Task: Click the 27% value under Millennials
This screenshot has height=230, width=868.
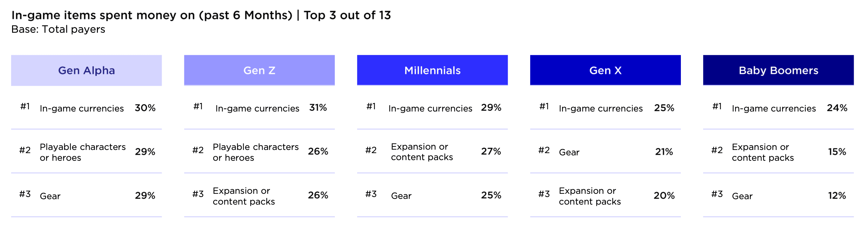Action: click(x=491, y=152)
